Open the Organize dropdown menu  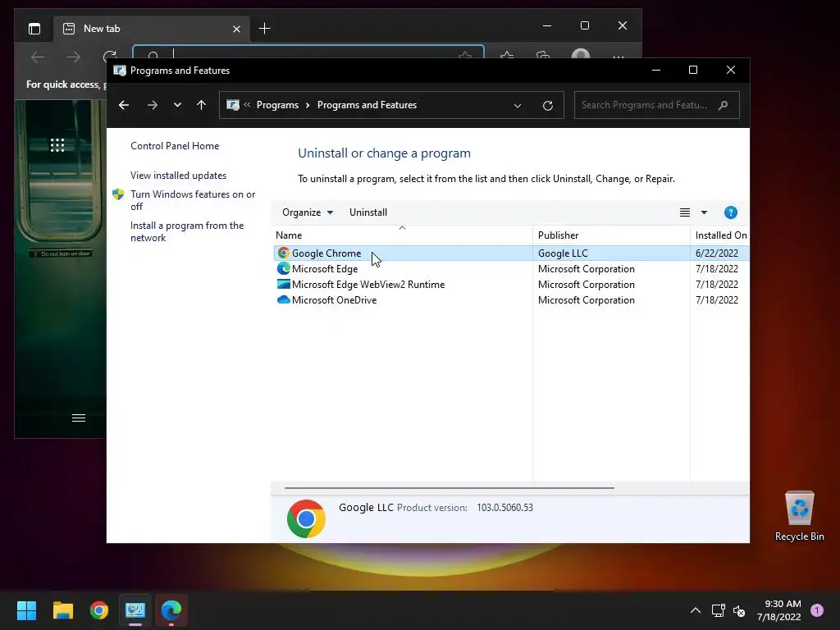(x=308, y=212)
